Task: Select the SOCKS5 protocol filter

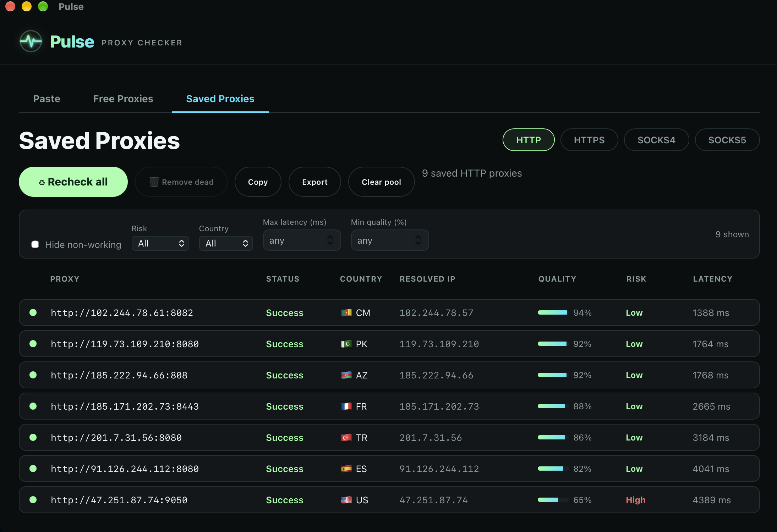Action: (727, 140)
